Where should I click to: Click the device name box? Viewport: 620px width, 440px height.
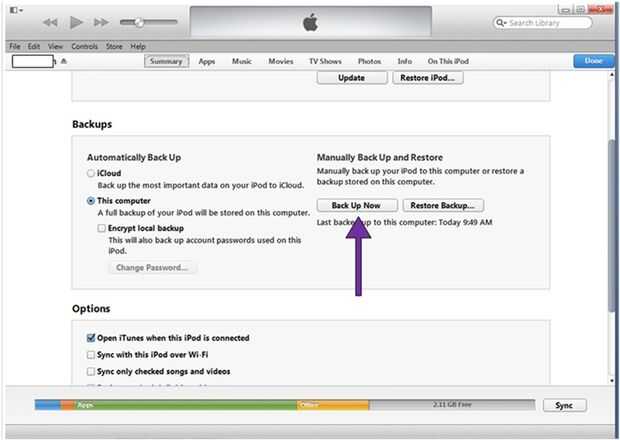(x=33, y=61)
